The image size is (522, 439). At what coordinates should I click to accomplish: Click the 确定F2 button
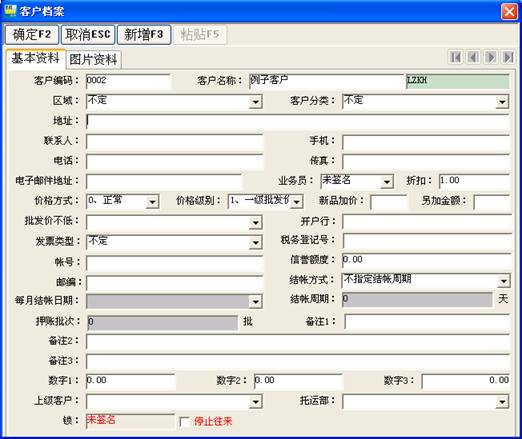coord(32,34)
